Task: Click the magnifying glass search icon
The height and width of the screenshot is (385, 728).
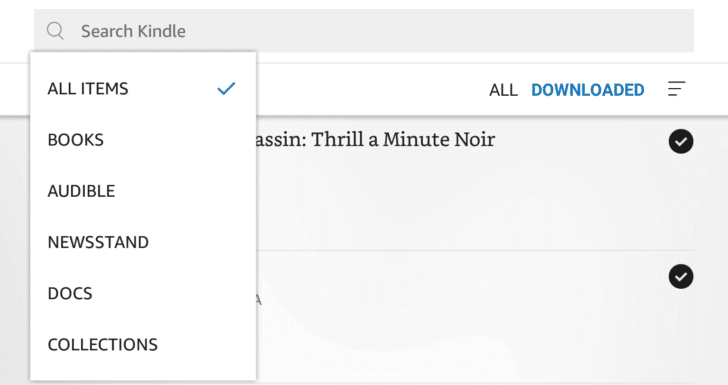Action: (x=55, y=31)
